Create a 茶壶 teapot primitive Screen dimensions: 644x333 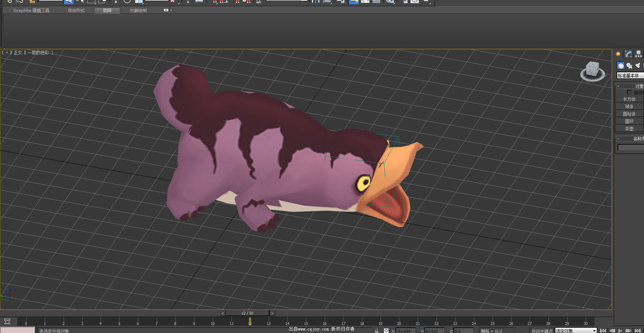tap(629, 129)
